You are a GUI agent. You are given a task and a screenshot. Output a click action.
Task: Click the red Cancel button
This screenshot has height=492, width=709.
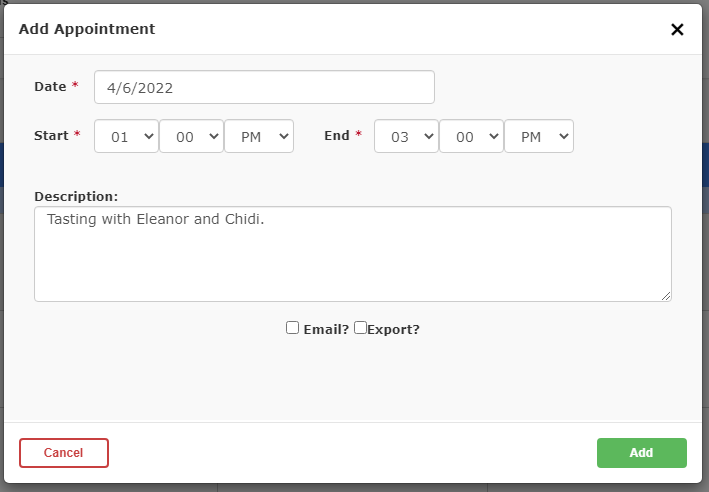64,453
